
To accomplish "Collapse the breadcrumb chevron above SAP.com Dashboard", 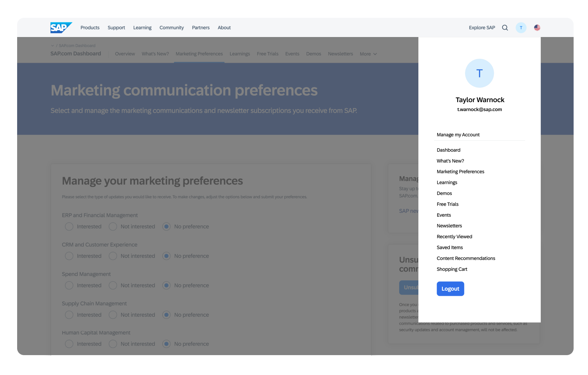I will pos(52,45).
